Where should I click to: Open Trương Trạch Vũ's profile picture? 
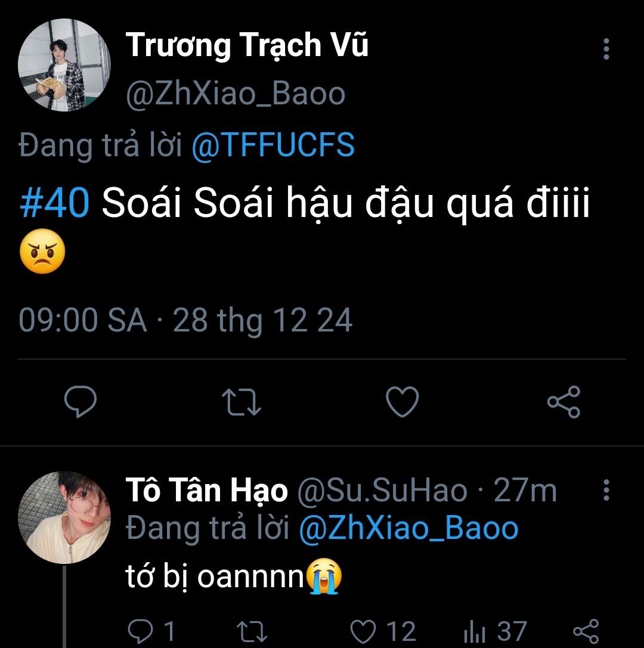(64, 66)
